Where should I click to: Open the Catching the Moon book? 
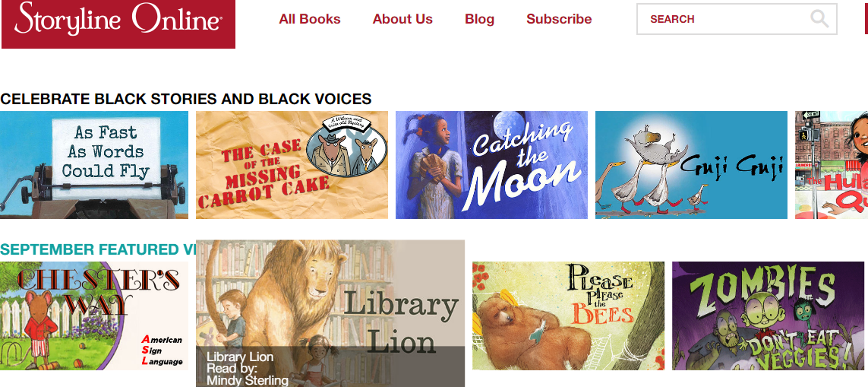pyautogui.click(x=491, y=165)
